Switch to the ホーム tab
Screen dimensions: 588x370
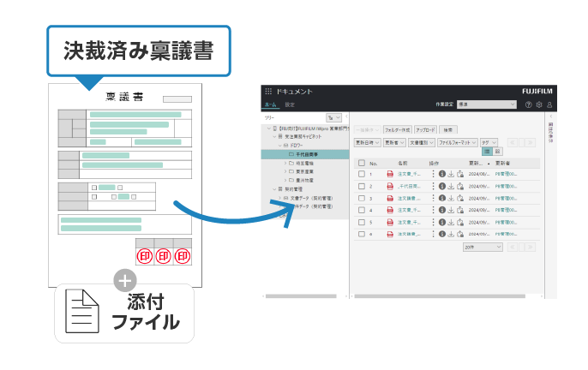coord(270,104)
